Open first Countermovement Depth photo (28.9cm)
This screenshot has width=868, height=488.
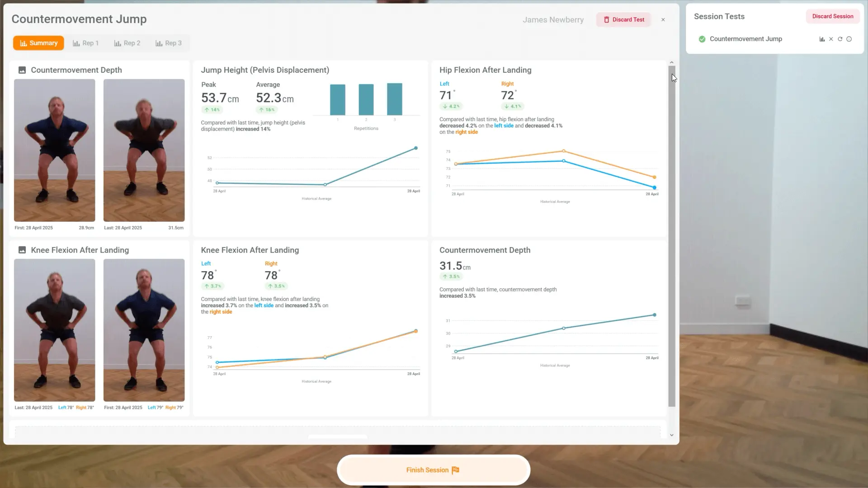(x=55, y=150)
